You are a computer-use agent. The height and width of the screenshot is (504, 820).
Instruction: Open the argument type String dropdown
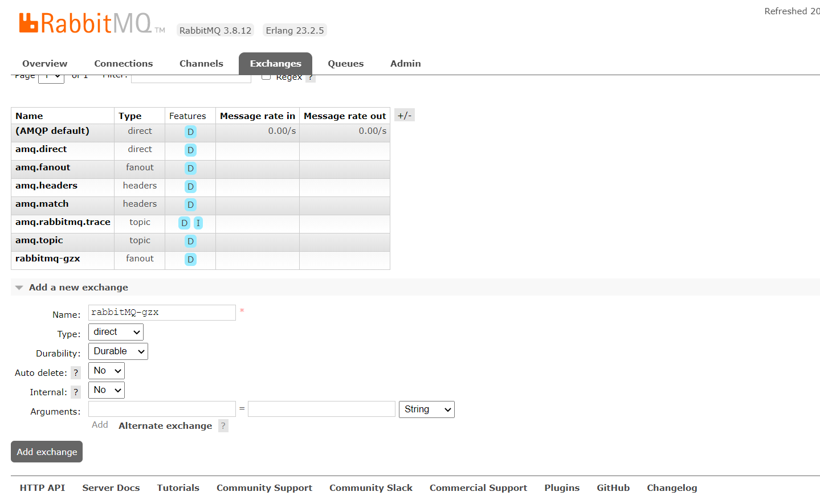click(427, 409)
